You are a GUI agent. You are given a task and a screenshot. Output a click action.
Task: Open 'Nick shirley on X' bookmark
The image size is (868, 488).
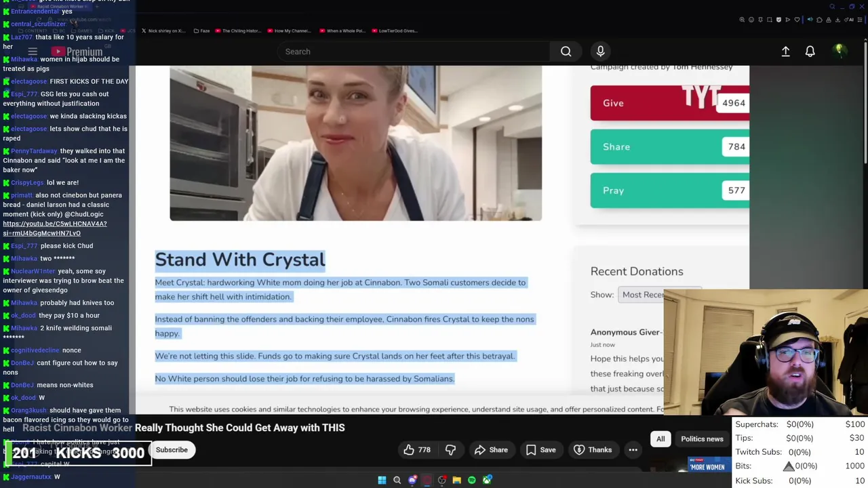(x=163, y=30)
